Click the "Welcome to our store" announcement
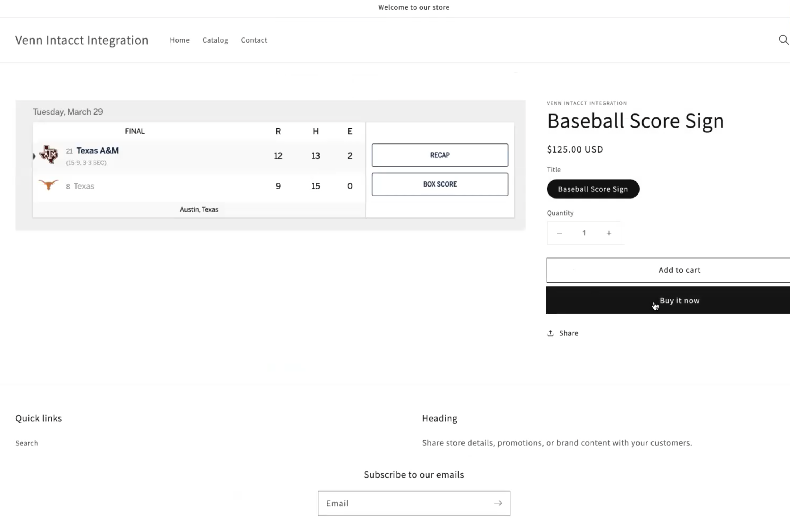Image resolution: width=790 pixels, height=532 pixels. pyautogui.click(x=414, y=7)
